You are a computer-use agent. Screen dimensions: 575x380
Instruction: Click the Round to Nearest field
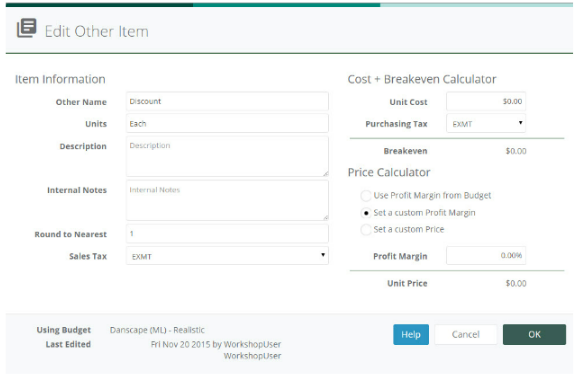point(227,233)
